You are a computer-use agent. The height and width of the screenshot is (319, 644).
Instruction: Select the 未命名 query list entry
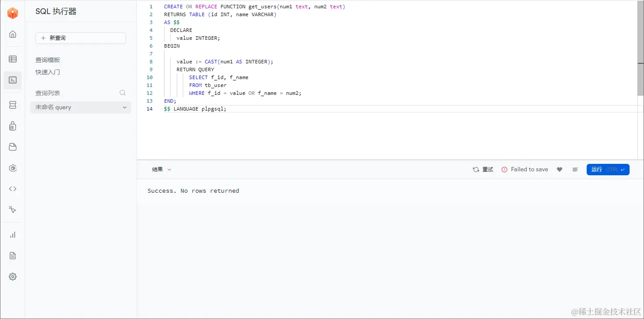point(80,107)
